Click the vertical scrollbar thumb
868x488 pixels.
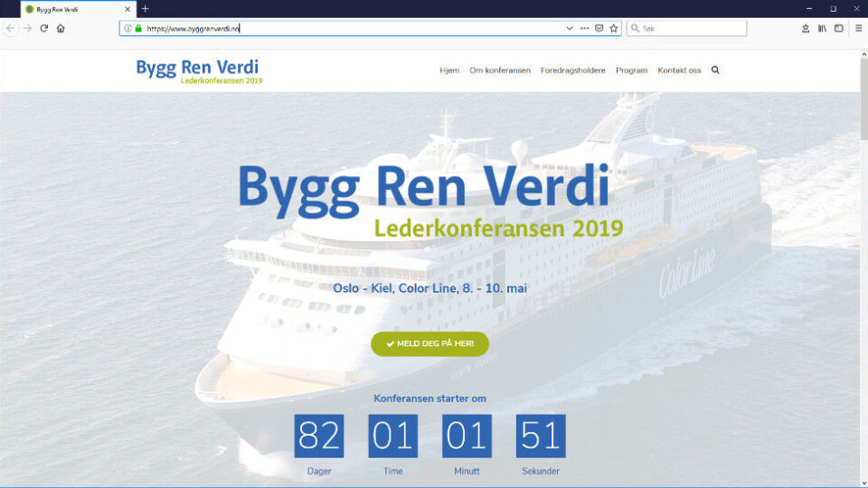coord(863,99)
